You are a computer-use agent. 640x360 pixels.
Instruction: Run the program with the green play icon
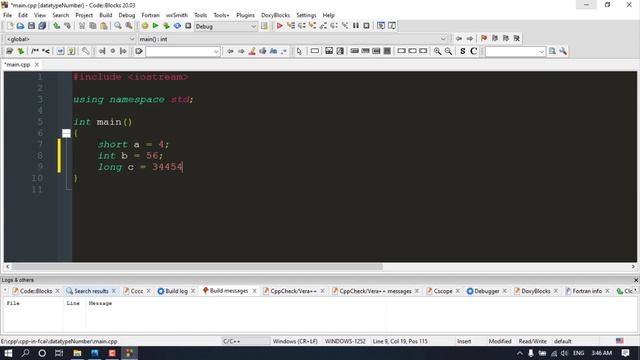pos(156,26)
